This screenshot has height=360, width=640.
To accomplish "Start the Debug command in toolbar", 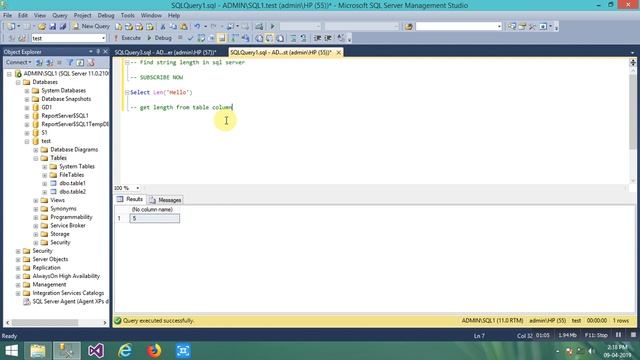I will coord(159,38).
